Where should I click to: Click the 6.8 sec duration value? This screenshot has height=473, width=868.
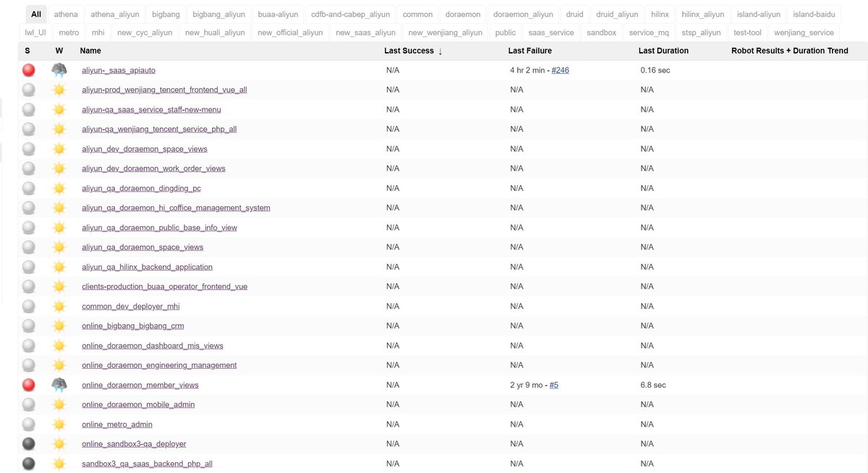[653, 385]
